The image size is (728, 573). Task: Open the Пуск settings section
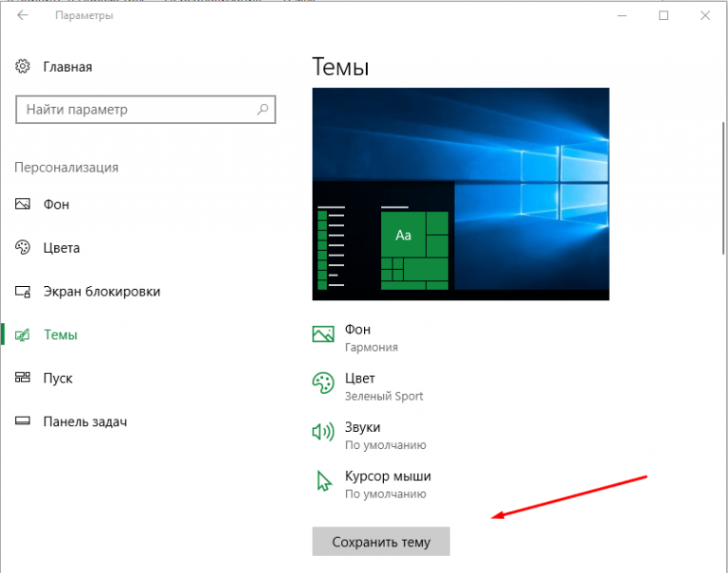coord(57,378)
